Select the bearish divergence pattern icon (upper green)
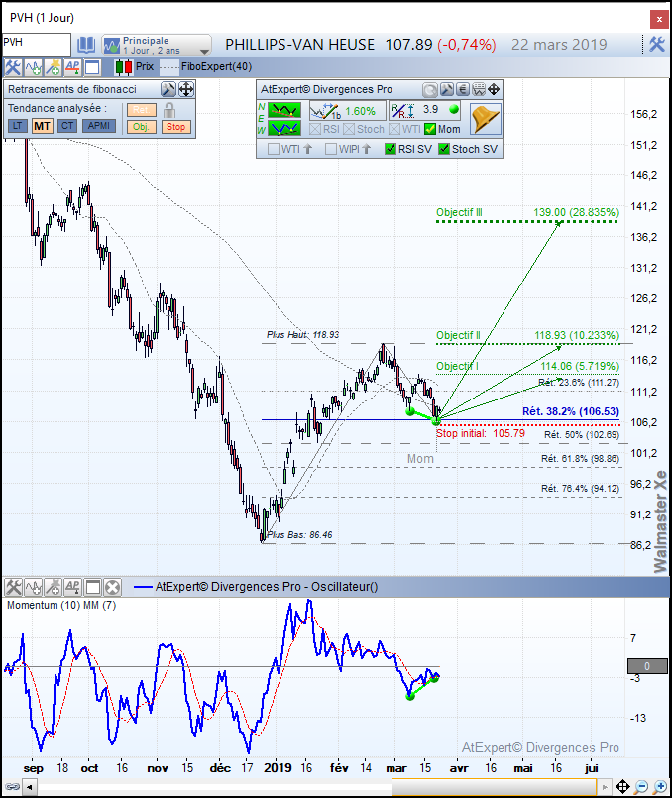The width and height of the screenshot is (672, 798). click(284, 110)
